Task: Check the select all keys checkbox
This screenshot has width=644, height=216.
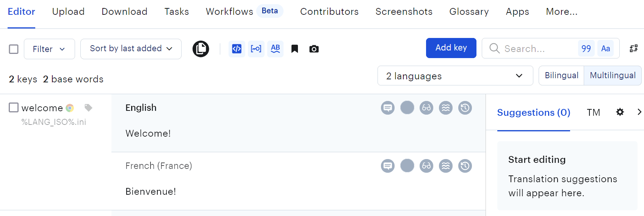Action: point(14,49)
